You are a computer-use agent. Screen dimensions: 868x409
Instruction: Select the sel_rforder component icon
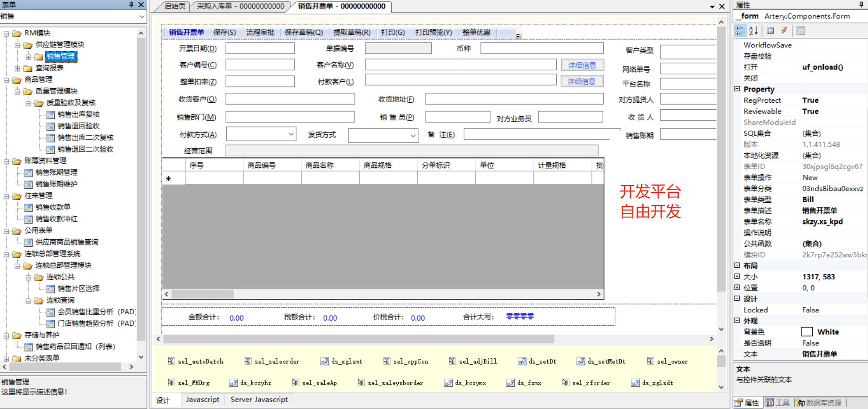click(x=566, y=383)
